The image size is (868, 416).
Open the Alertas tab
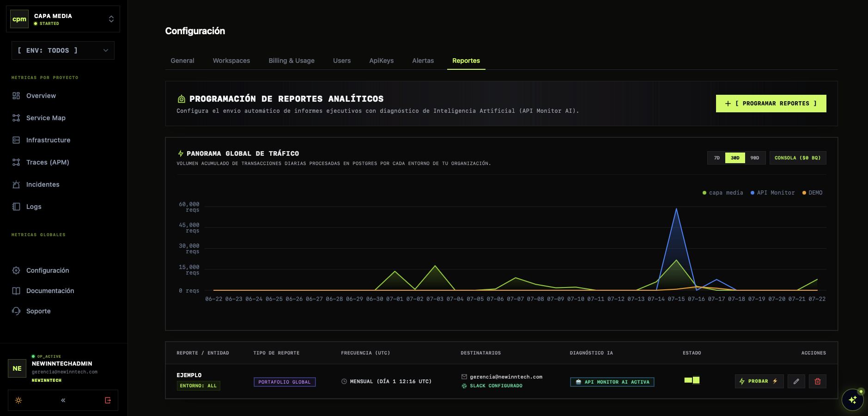click(x=423, y=61)
